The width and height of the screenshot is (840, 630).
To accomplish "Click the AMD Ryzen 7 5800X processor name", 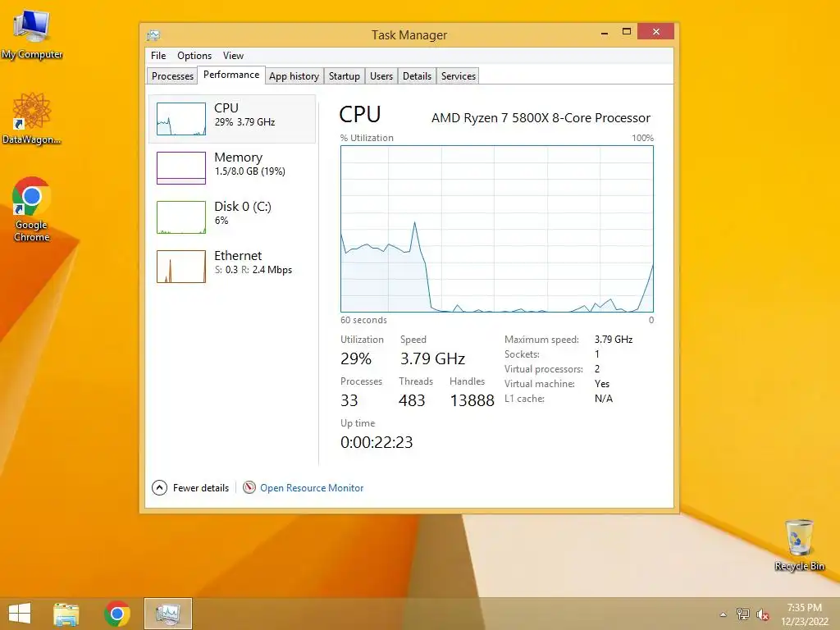I will coord(541,118).
